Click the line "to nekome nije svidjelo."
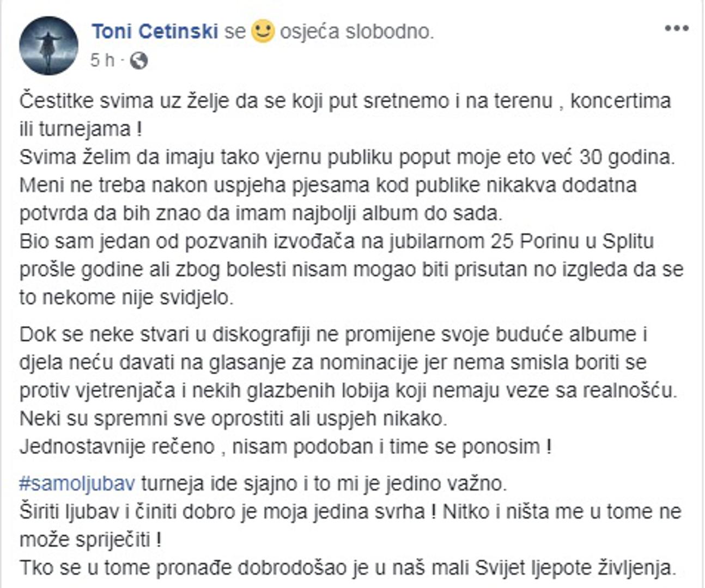The image size is (705, 588). [126, 297]
